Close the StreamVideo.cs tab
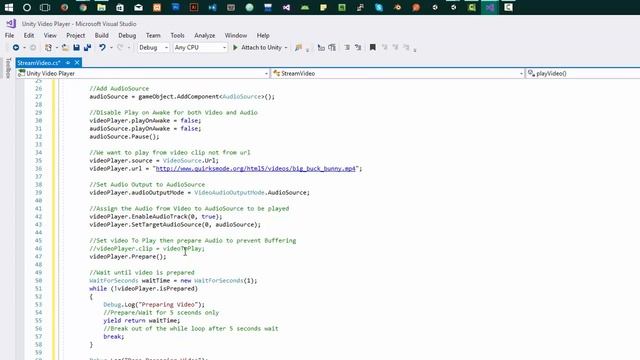The width and height of the screenshot is (640, 360). 77,62
